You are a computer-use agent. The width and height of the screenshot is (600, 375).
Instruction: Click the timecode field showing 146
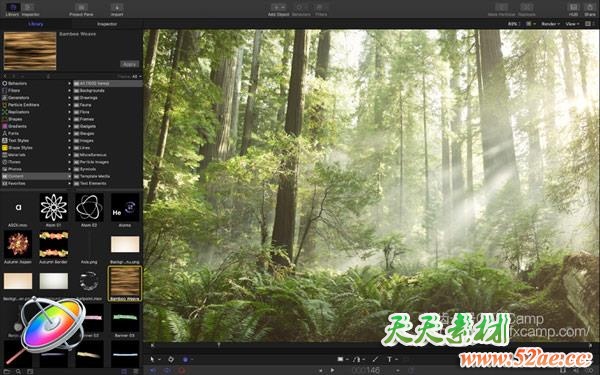click(366, 370)
